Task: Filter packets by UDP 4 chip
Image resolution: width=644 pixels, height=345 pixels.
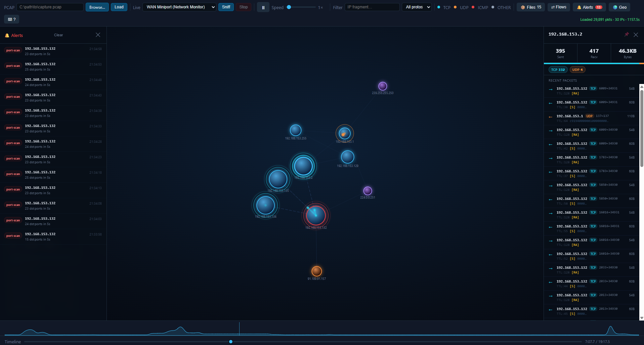Action: pyautogui.click(x=577, y=70)
